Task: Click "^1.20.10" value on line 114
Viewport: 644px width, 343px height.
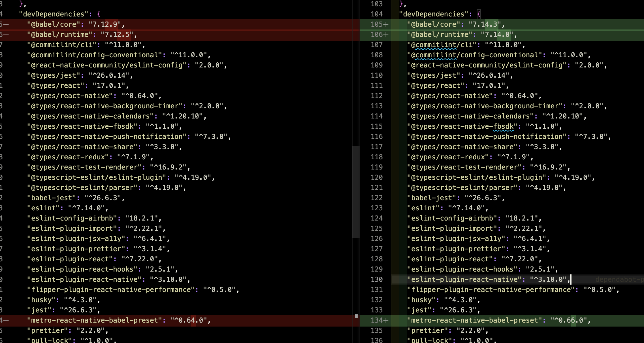Action: click(x=563, y=116)
